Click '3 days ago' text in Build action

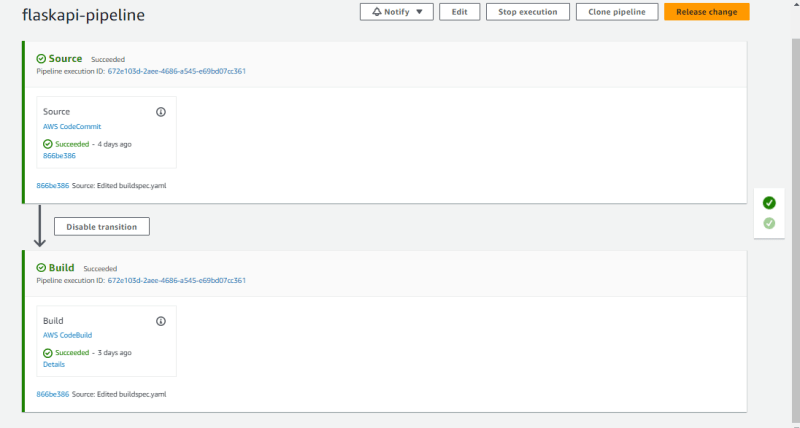coord(114,353)
